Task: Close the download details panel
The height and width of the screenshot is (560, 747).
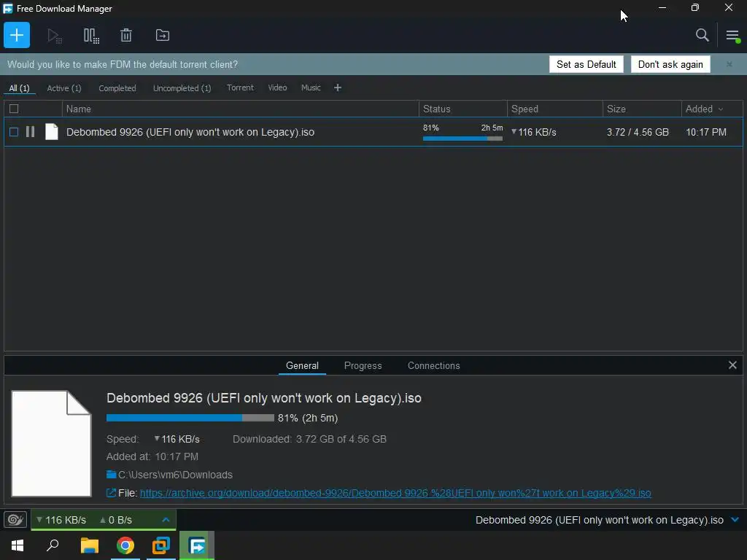Action: (732, 365)
